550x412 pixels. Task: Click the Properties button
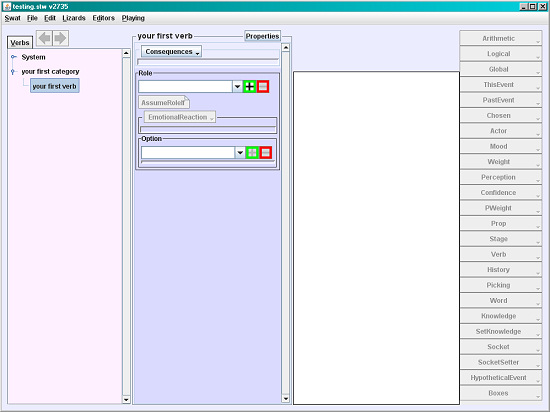coord(262,36)
